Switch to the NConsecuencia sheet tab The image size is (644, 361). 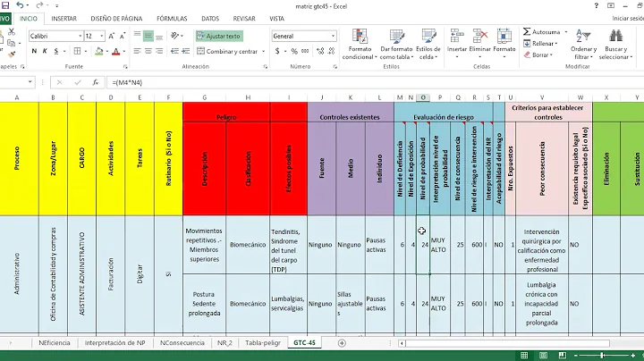pos(182,343)
